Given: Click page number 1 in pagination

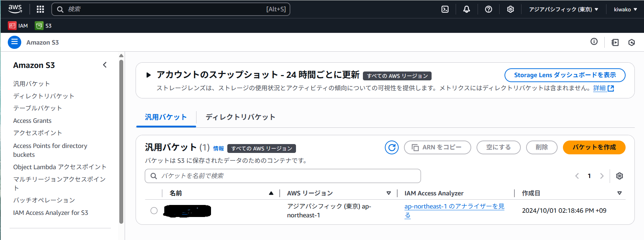Looking at the screenshot, I should tap(589, 176).
